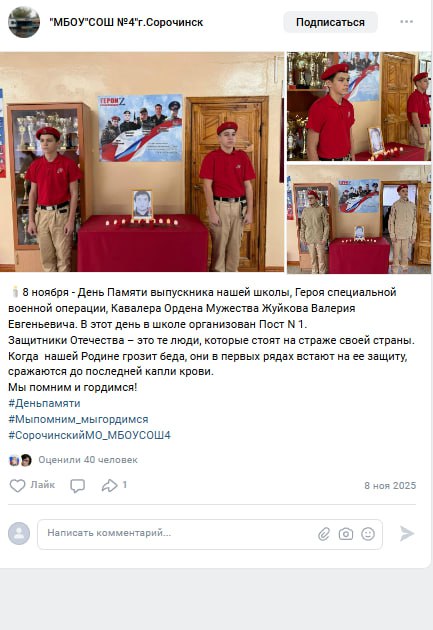The height and width of the screenshot is (630, 433).
Task: Send comment with paper plane icon
Action: point(406,534)
